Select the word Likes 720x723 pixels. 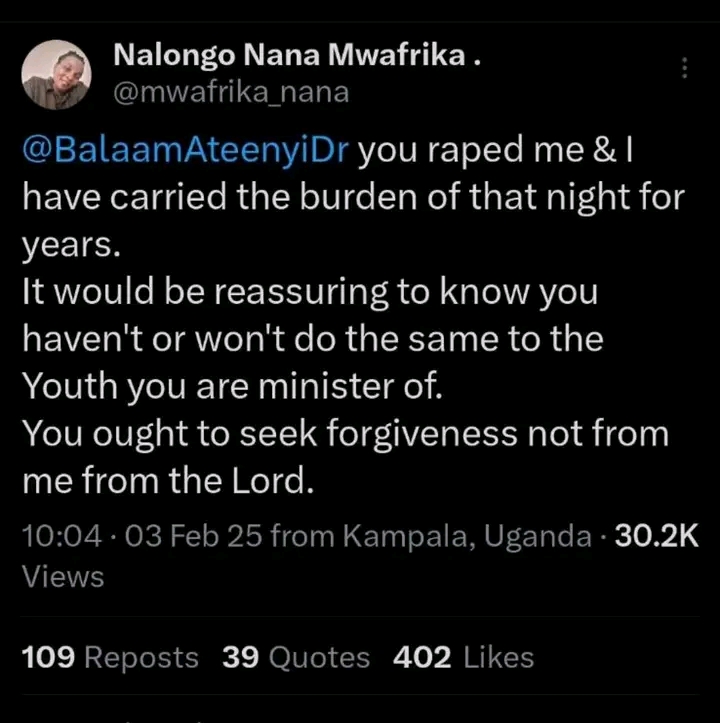pos(499,657)
